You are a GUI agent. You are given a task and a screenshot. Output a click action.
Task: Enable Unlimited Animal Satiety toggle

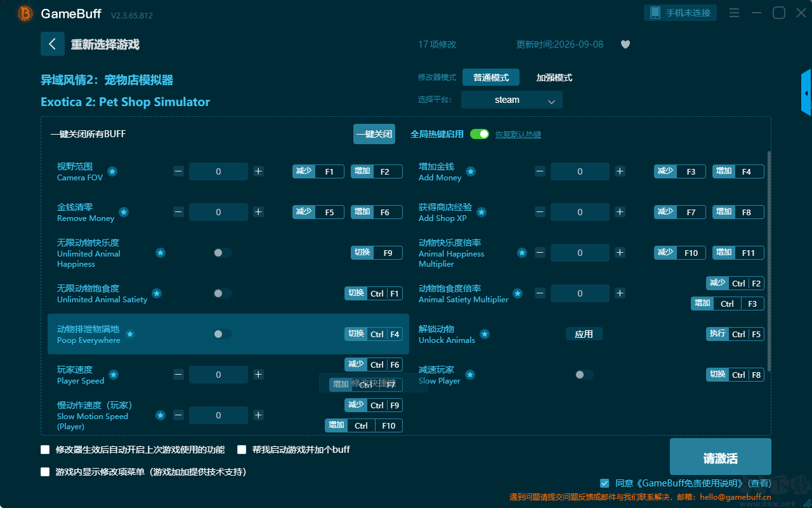223,293
